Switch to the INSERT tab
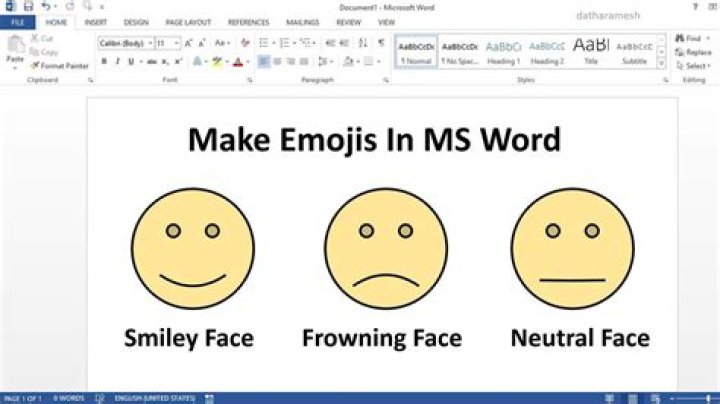 point(96,22)
